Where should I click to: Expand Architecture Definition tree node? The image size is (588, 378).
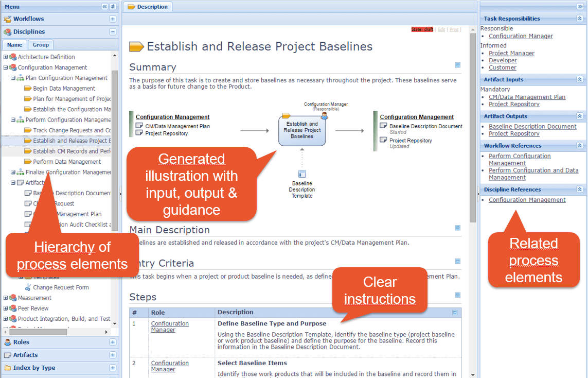click(5, 57)
